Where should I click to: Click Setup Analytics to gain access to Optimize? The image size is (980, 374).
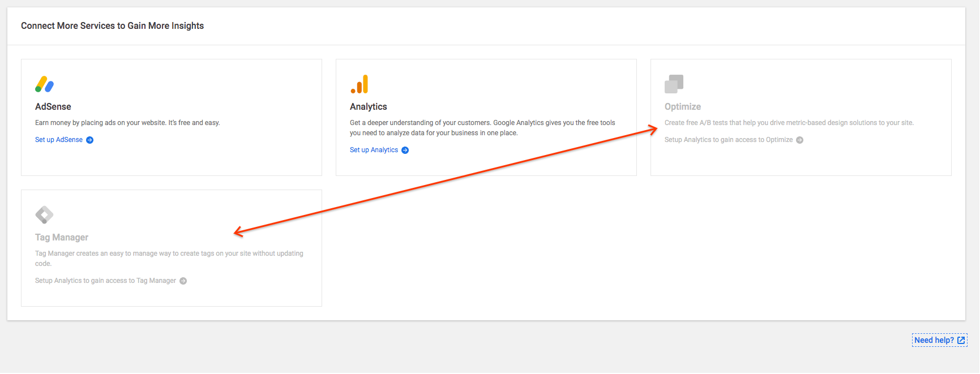[x=729, y=140]
